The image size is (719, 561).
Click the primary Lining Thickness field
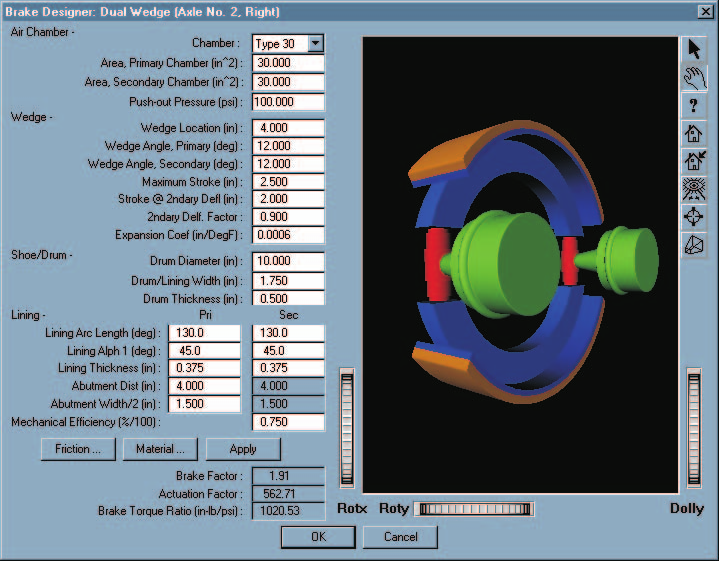204,368
